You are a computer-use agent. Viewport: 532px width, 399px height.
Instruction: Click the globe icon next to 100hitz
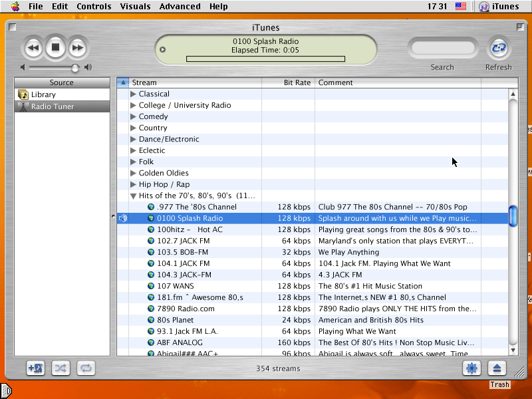[x=151, y=229]
